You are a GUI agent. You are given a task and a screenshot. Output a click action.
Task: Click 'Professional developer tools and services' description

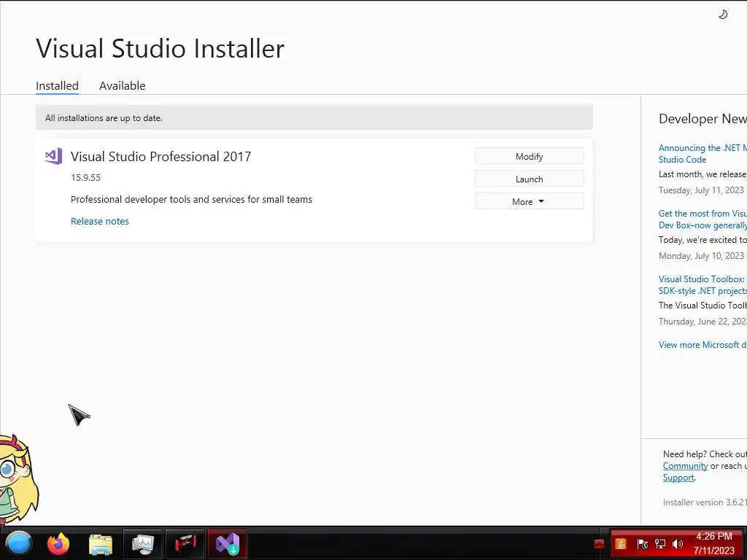191,199
